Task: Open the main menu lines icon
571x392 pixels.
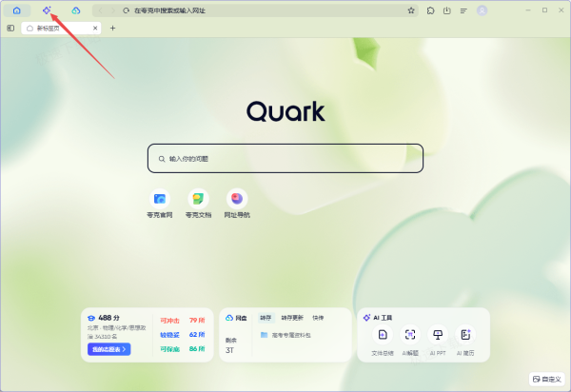Action: 463,10
